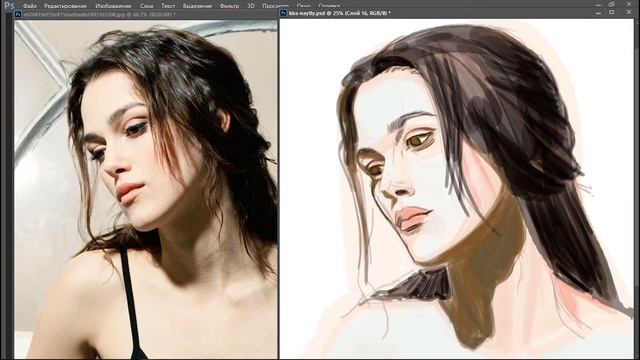Open the Редактирование menu
Viewport: 640px width, 360px height.
(65, 6)
